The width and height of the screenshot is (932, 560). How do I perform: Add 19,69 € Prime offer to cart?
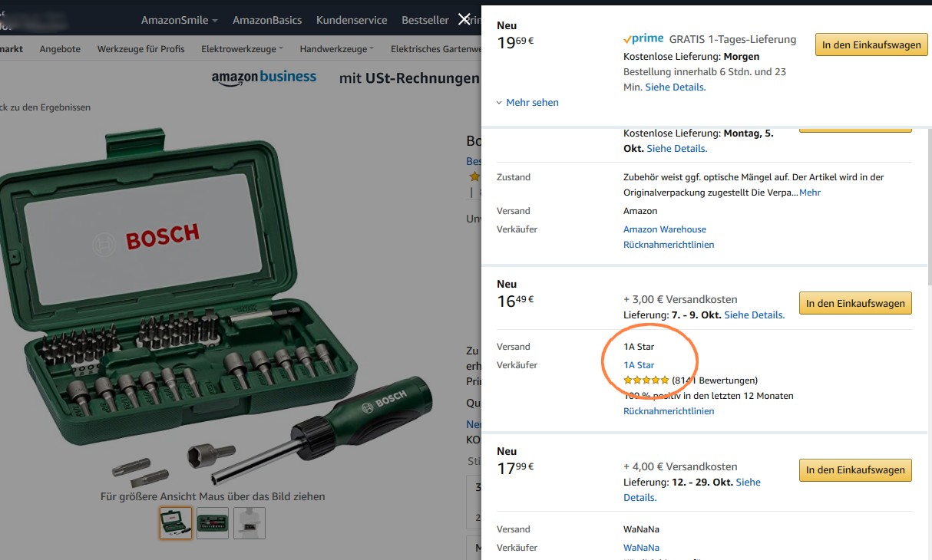tap(871, 44)
